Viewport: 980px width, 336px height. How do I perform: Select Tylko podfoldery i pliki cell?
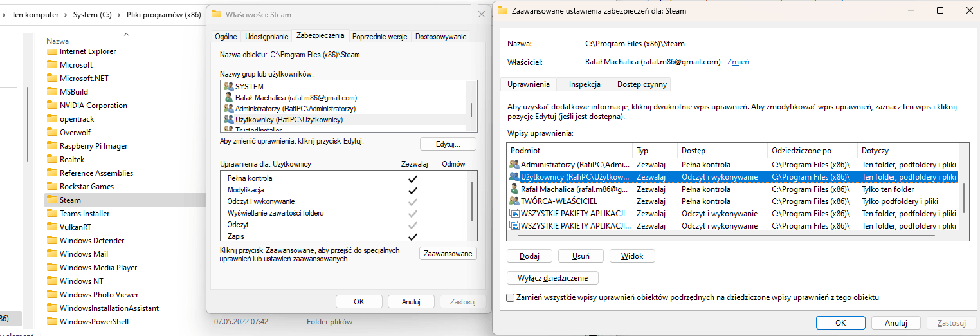click(900, 201)
